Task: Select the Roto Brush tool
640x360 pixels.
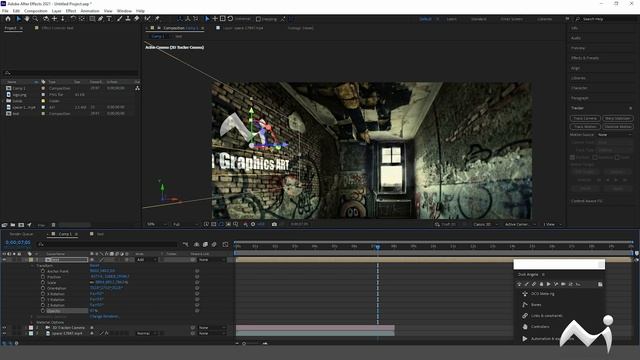Action: pyautogui.click(x=147, y=19)
